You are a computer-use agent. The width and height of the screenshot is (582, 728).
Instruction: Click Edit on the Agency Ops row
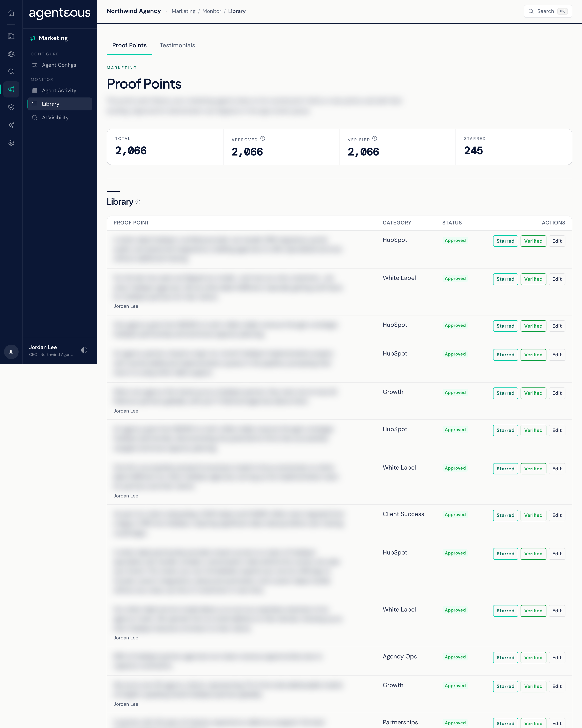[x=557, y=657]
